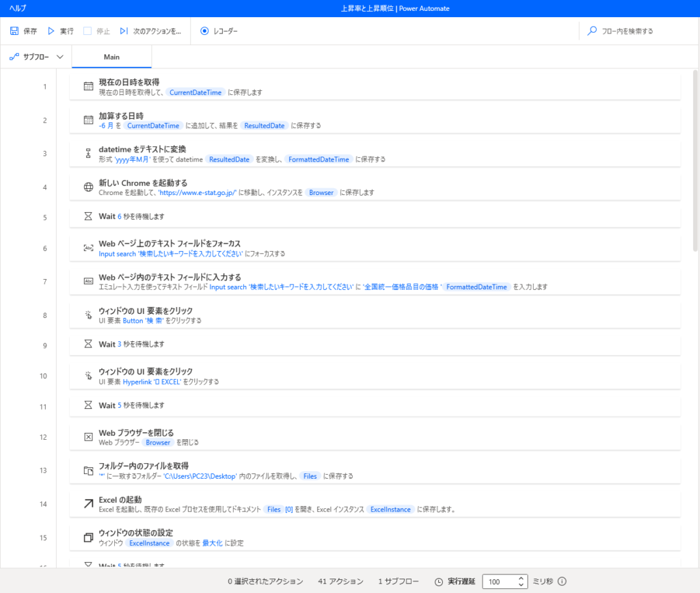Click the info icon beside ミリ秒
The width and height of the screenshot is (700, 593).
pyautogui.click(x=562, y=581)
